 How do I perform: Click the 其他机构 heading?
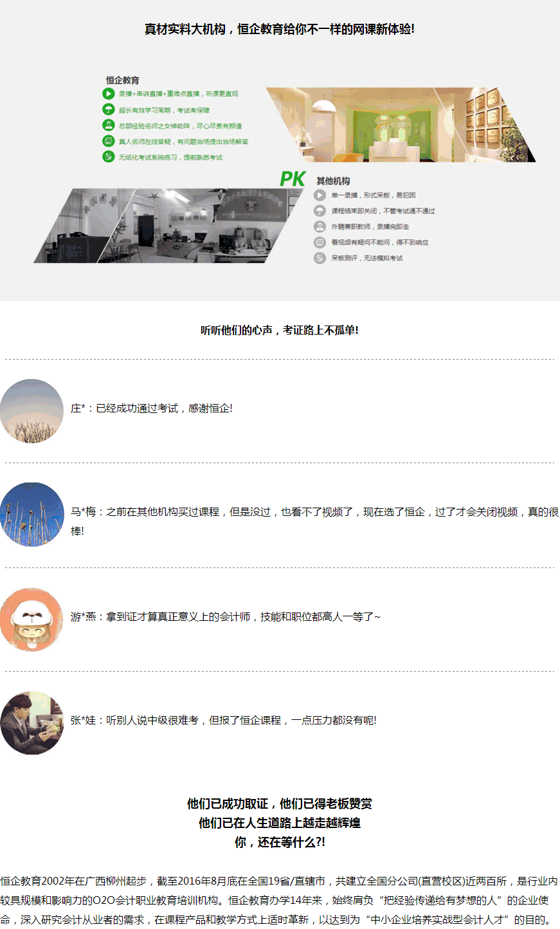pos(334,181)
